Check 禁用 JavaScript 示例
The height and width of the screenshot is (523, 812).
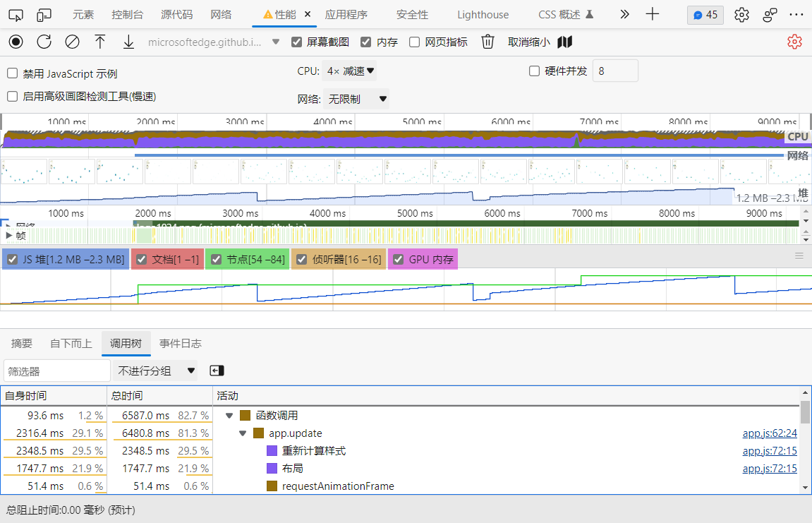[x=13, y=73]
